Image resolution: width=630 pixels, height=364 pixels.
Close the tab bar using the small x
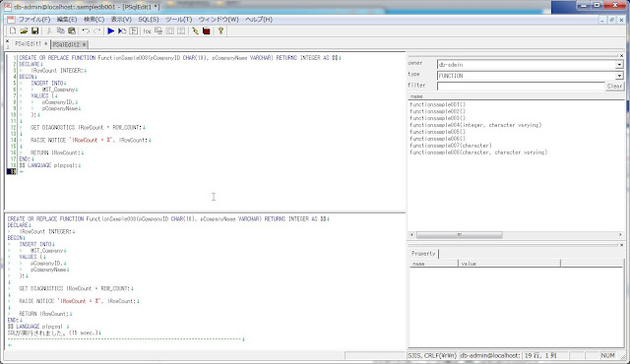click(7, 41)
